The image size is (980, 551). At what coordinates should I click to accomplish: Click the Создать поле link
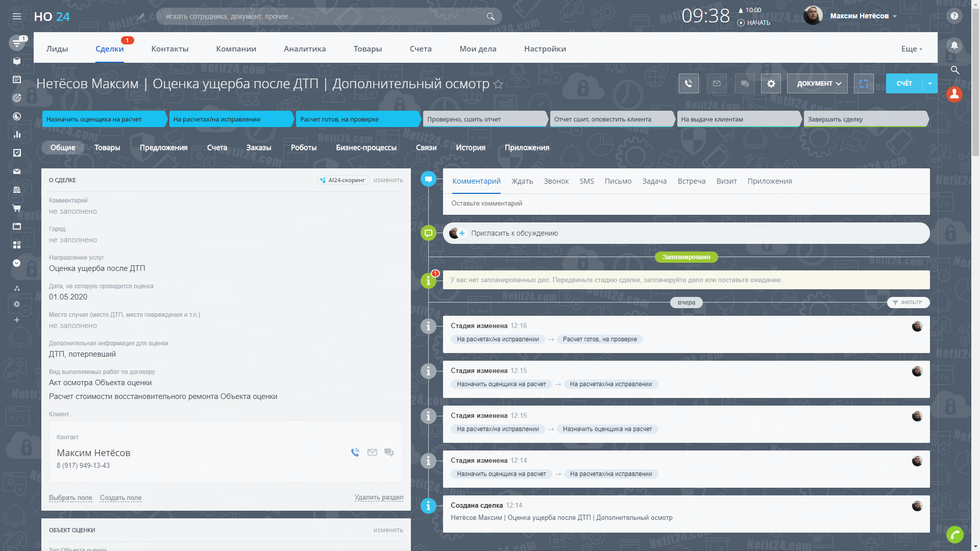tap(120, 498)
